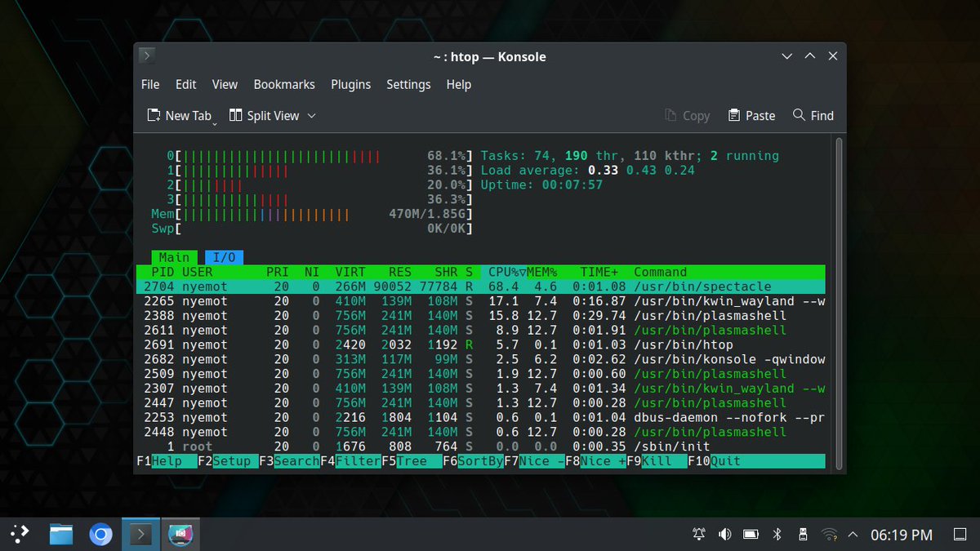
Task: Select the dbus-daemon process row
Action: click(480, 417)
